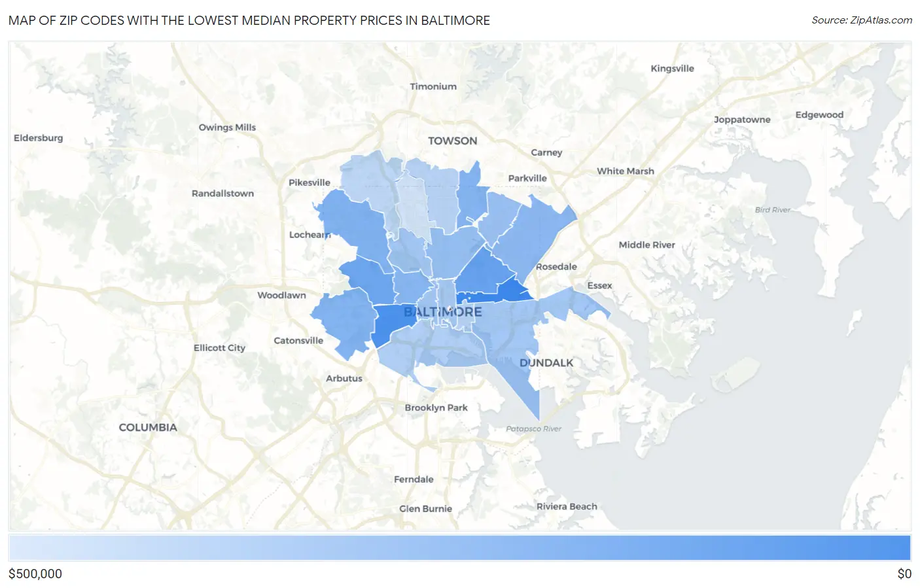Select the Timonium map label
920x588 pixels.
433,86
